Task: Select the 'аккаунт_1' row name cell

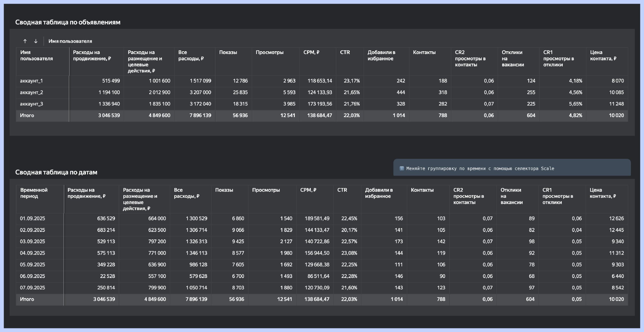Action: point(31,81)
